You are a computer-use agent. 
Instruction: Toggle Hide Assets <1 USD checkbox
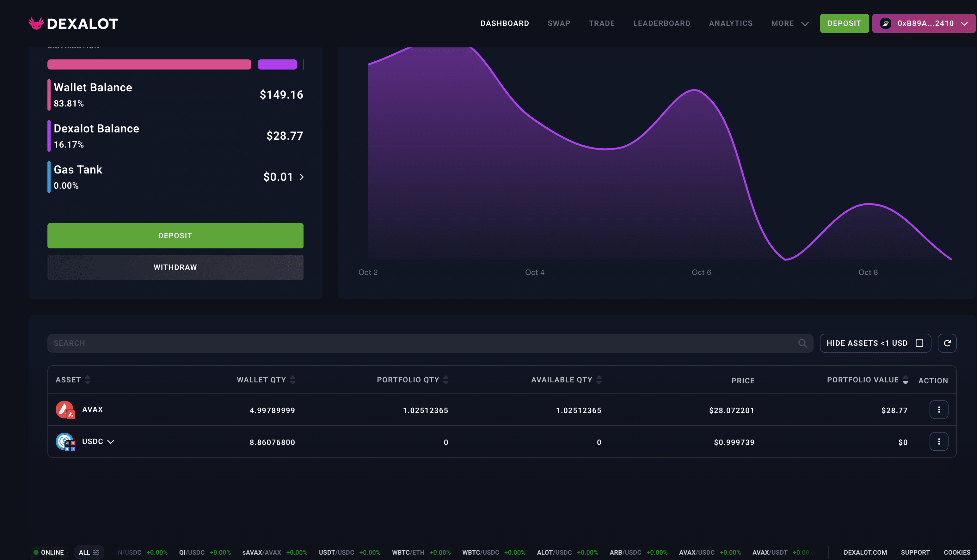click(919, 343)
